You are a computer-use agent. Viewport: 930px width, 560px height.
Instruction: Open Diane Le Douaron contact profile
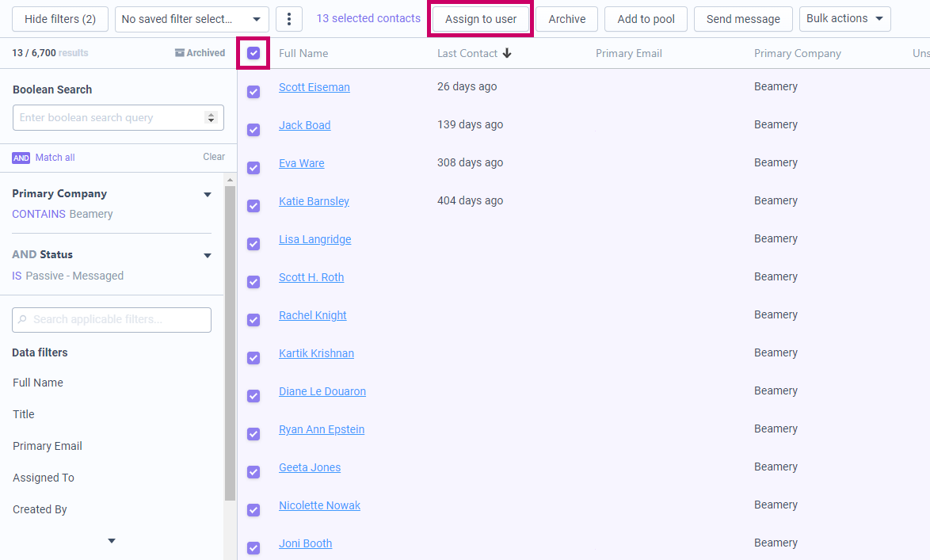[x=322, y=391]
